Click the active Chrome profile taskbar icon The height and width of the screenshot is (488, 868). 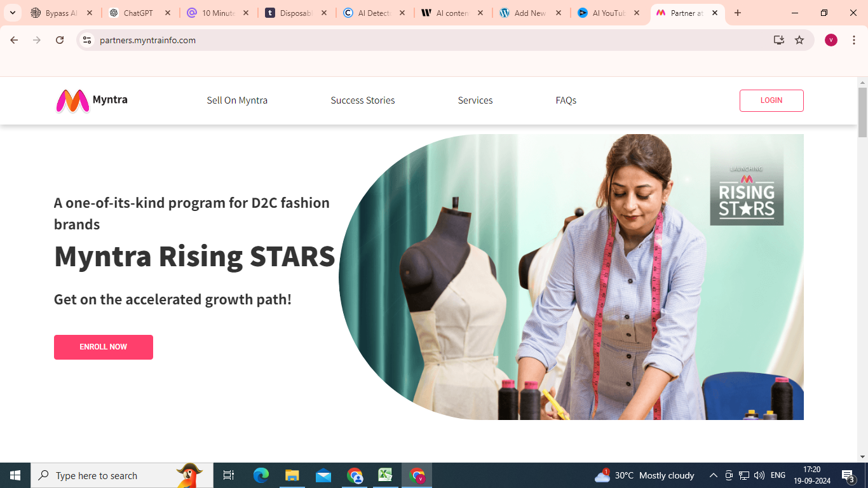coord(417,475)
